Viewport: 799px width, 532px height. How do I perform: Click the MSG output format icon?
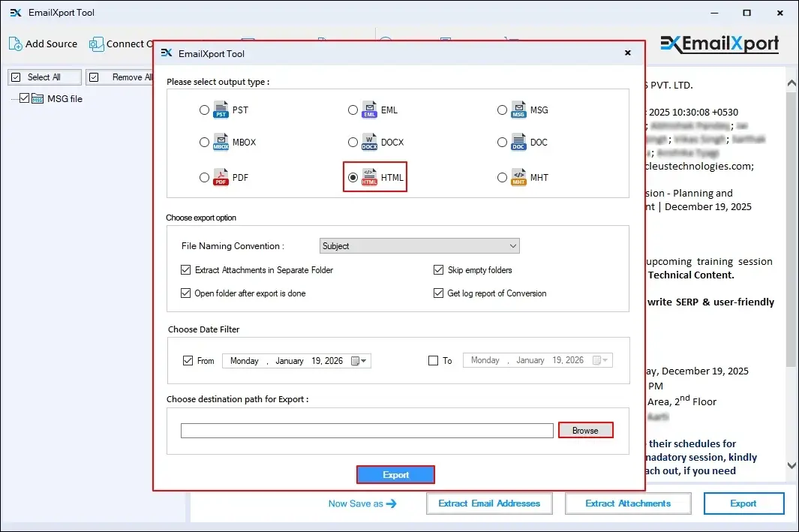519,110
